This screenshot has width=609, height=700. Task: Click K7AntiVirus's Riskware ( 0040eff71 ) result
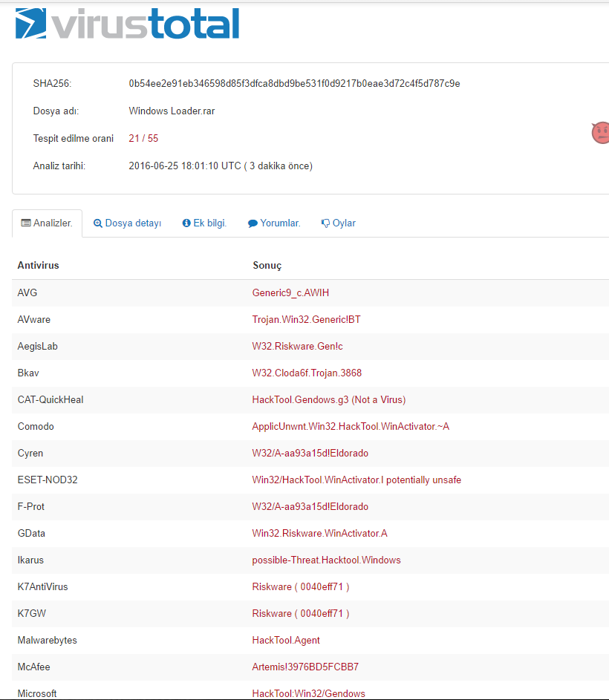[x=301, y=587]
